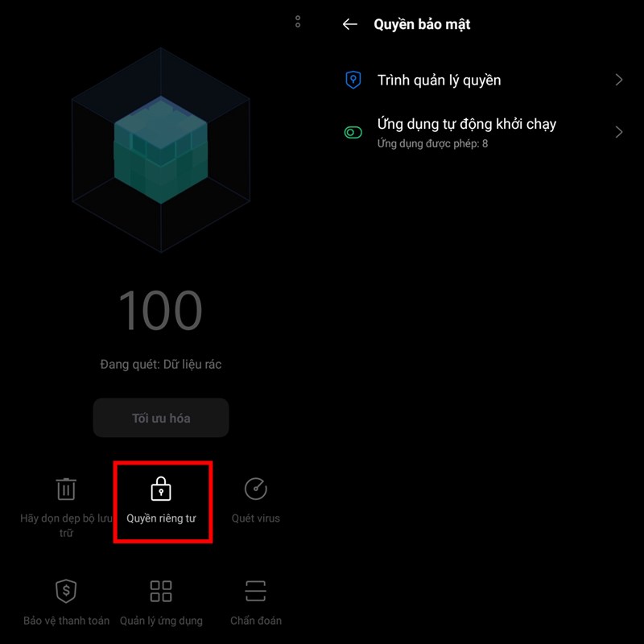Screen dimensions: 644x644
Task: Tap the Hãy dọn dẹp bộ lưu trữ label
Action: click(x=66, y=526)
